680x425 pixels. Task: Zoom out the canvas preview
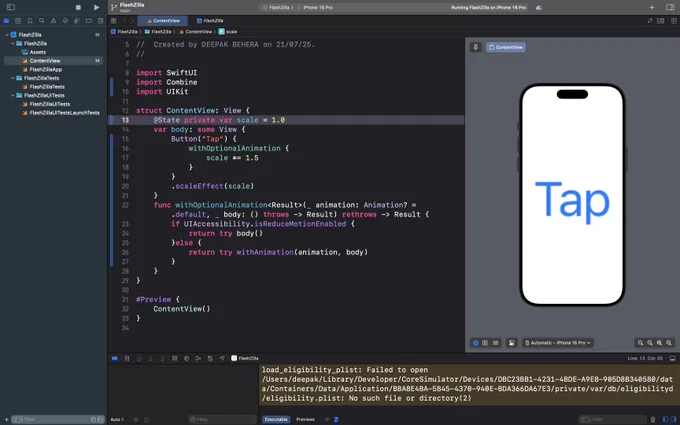click(640, 343)
